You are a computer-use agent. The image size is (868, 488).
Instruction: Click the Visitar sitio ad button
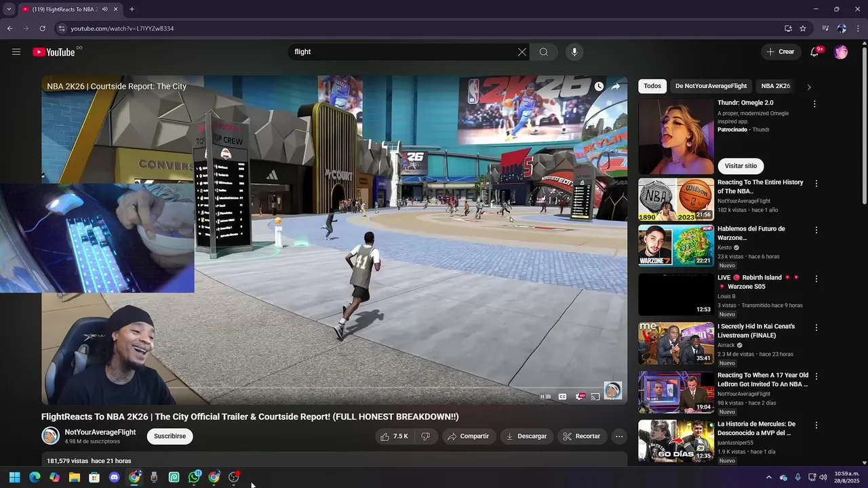coord(741,166)
